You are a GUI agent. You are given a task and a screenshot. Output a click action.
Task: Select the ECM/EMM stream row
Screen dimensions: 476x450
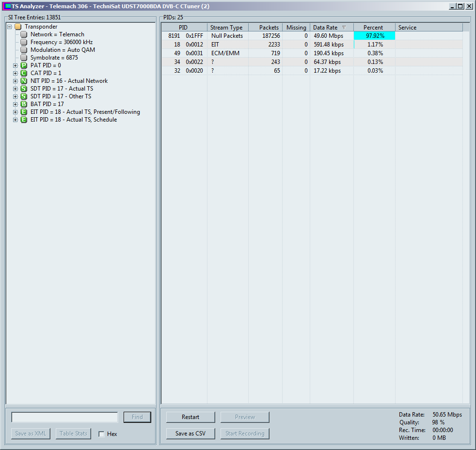pyautogui.click(x=312, y=53)
